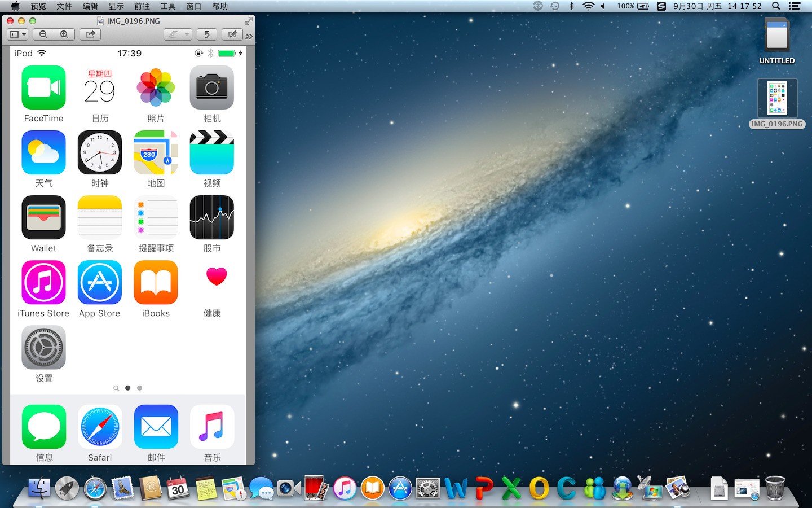
Task: Show the markup edit toolbar
Action: 232,34
